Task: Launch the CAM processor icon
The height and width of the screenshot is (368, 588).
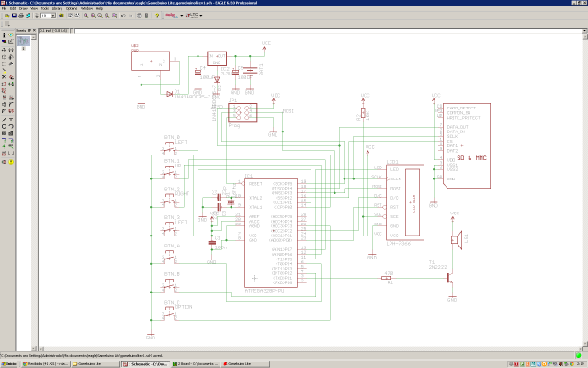Action: click(x=28, y=16)
